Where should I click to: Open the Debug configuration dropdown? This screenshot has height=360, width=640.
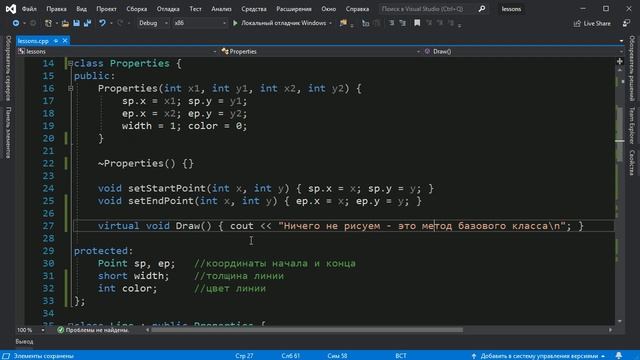(x=153, y=23)
